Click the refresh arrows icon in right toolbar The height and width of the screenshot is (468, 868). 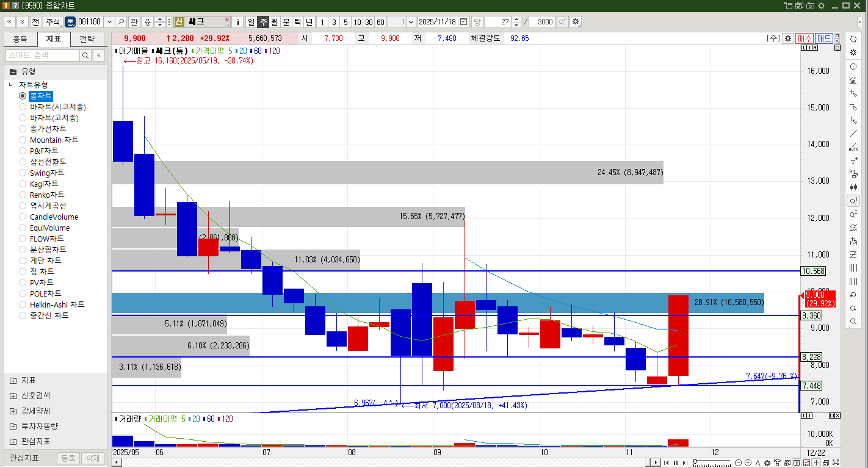click(853, 39)
